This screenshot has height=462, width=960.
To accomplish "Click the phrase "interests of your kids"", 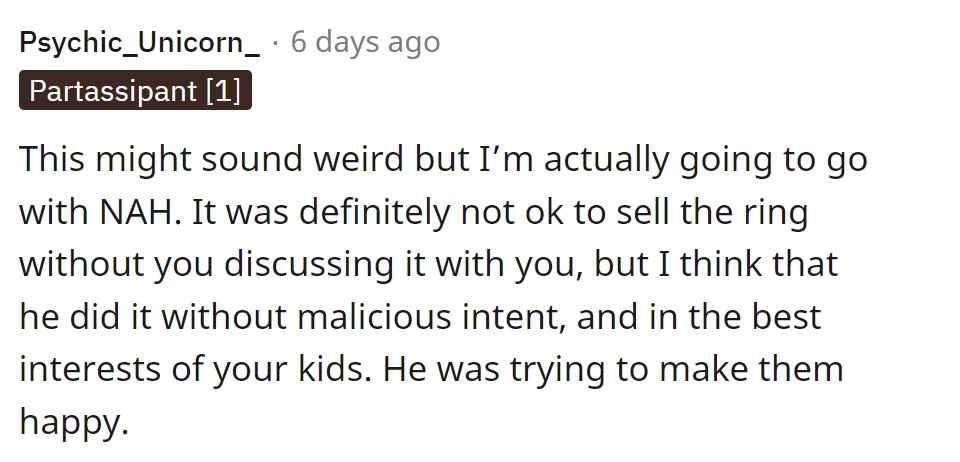I will pyautogui.click(x=195, y=370).
